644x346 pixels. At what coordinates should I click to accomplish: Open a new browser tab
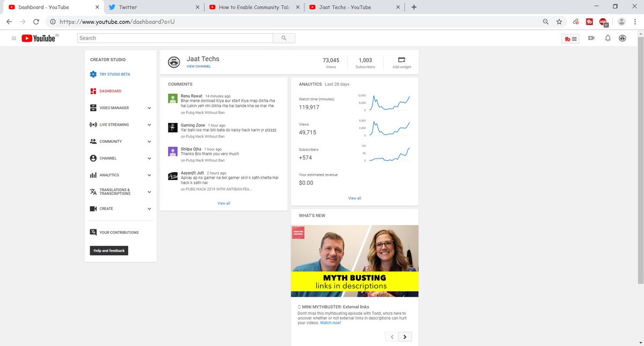pyautogui.click(x=414, y=7)
